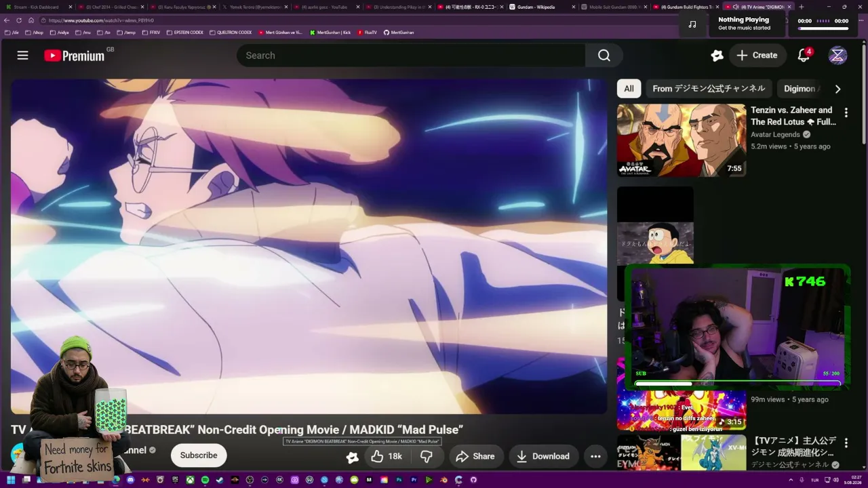Open Steam from the taskbar
Viewport: 868px width, 488px height.
pyautogui.click(x=220, y=480)
